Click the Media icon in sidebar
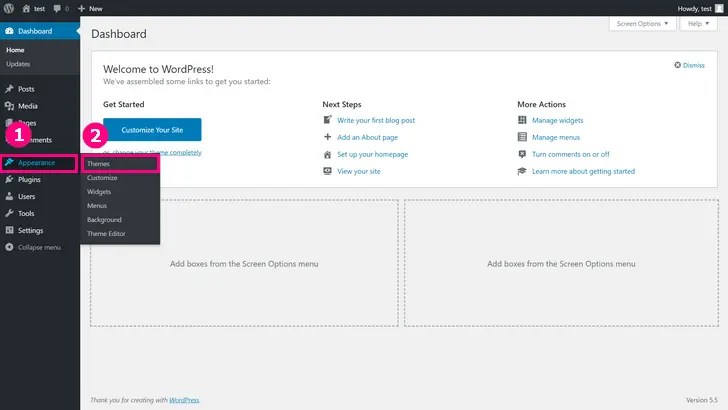 tap(9, 106)
